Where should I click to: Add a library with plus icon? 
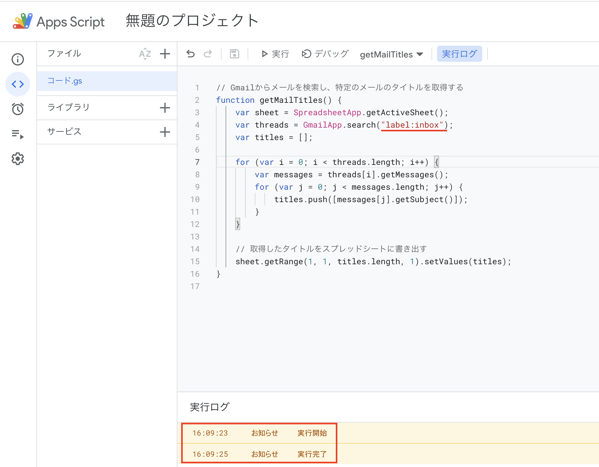click(x=165, y=108)
